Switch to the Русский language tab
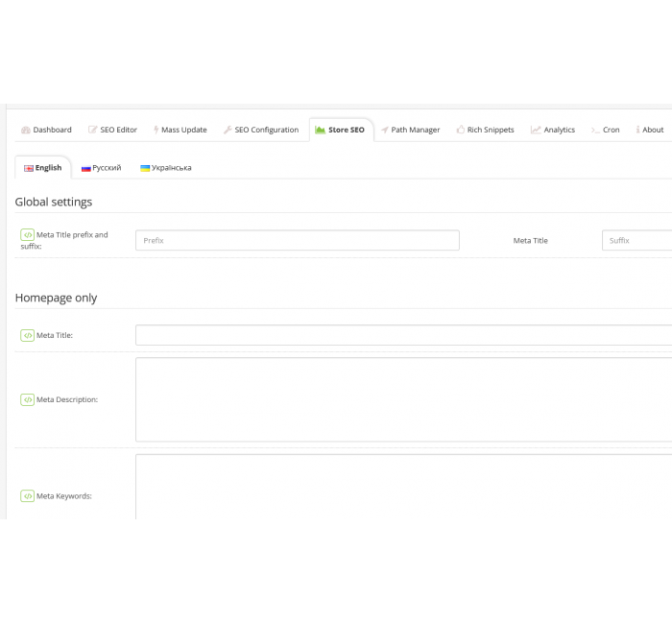672x624 pixels. tap(102, 168)
